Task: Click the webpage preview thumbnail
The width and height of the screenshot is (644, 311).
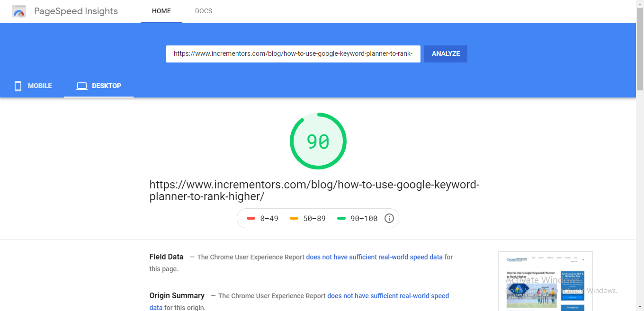Action: click(x=545, y=281)
